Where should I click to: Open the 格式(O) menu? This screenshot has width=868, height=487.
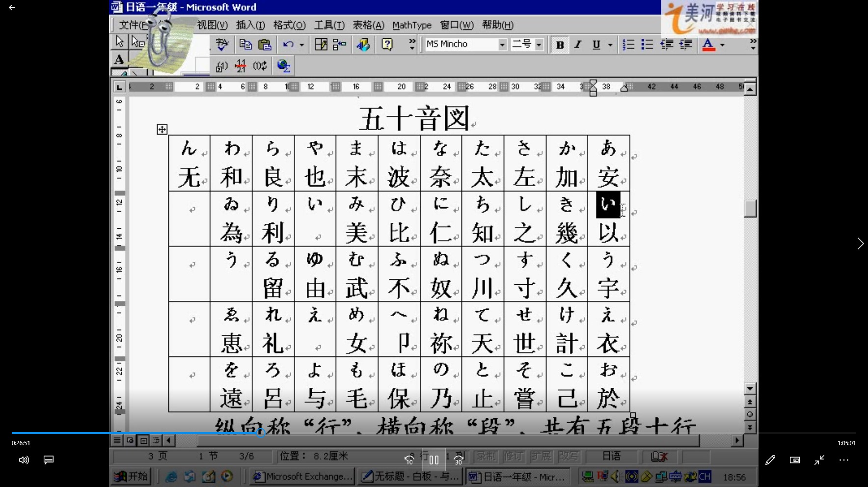coord(289,25)
